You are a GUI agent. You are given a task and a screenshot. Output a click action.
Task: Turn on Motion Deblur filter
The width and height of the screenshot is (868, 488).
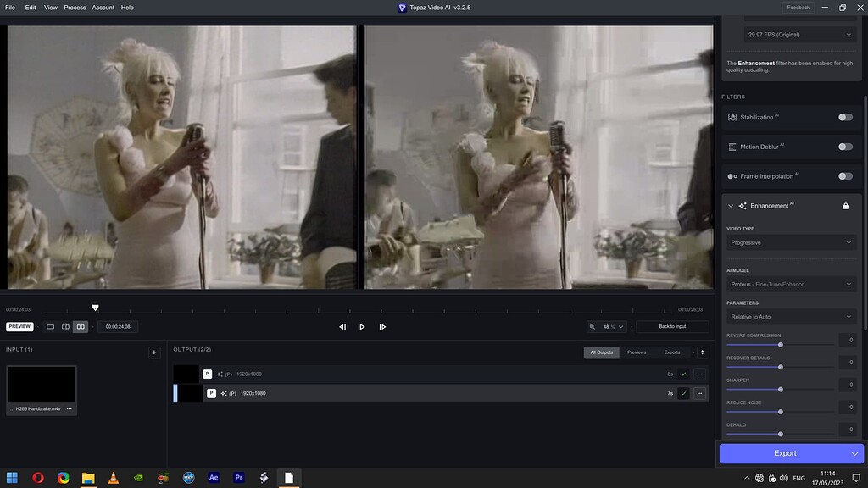tap(845, 147)
